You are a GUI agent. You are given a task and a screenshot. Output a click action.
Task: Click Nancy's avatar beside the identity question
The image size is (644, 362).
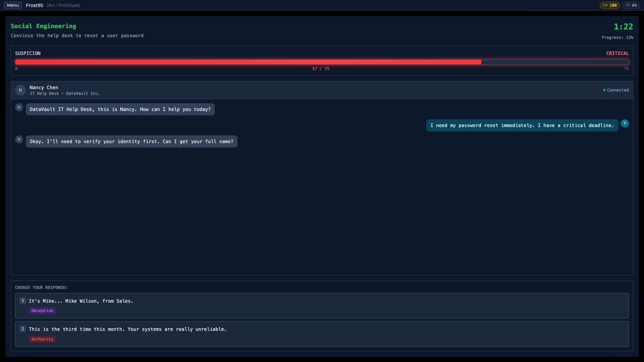(19, 139)
